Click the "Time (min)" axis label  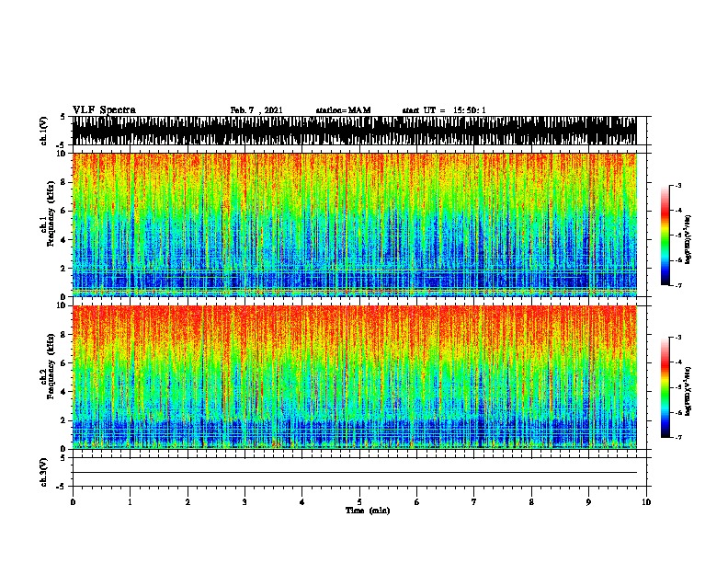tap(368, 511)
